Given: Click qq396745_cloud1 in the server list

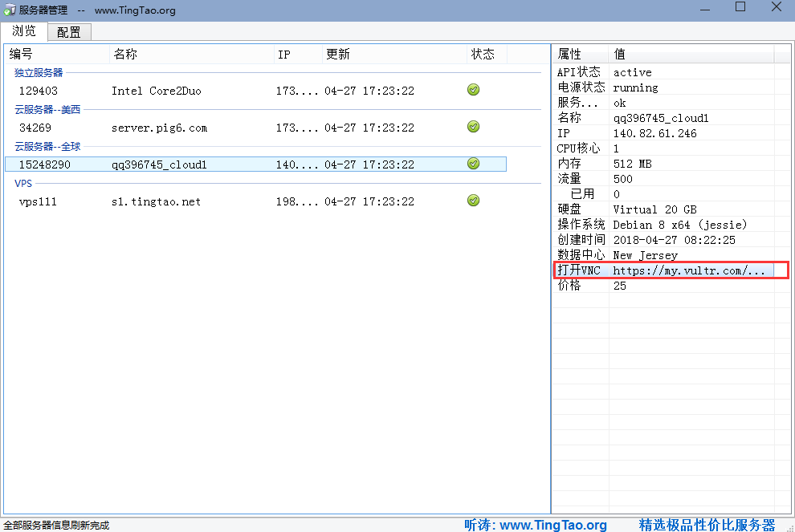Looking at the screenshot, I should [159, 164].
